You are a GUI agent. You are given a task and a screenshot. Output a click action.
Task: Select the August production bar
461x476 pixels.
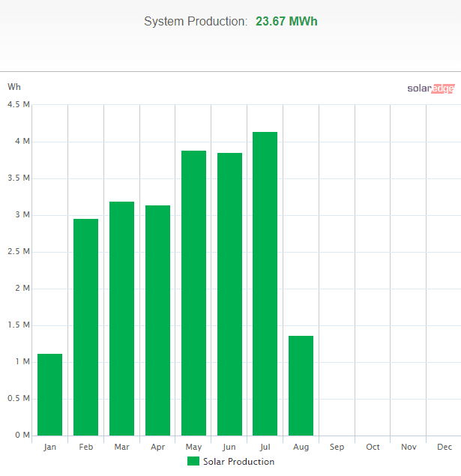(x=301, y=385)
